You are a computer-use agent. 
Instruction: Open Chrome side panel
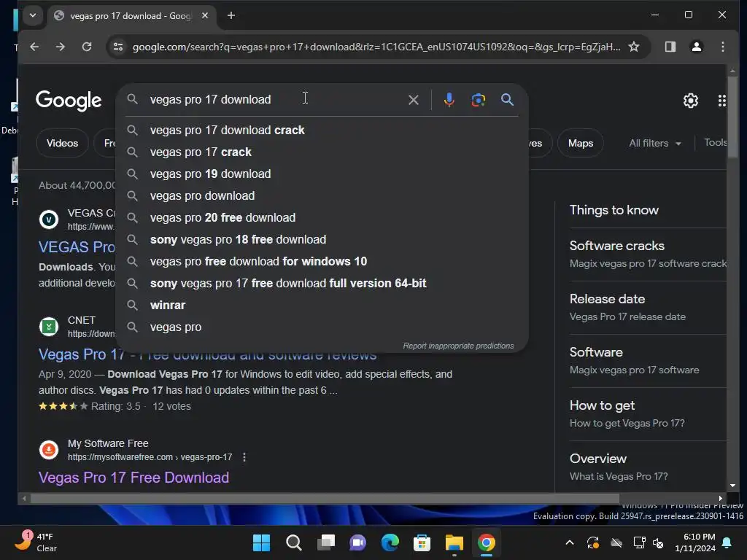click(x=670, y=47)
